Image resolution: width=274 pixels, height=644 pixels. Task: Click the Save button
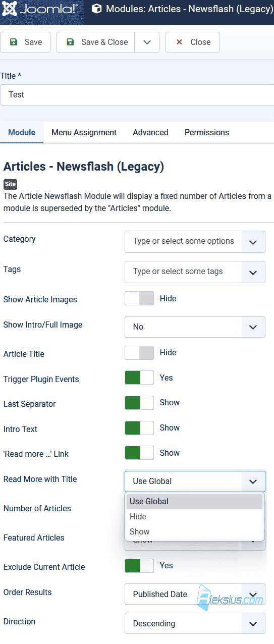pyautogui.click(x=25, y=42)
